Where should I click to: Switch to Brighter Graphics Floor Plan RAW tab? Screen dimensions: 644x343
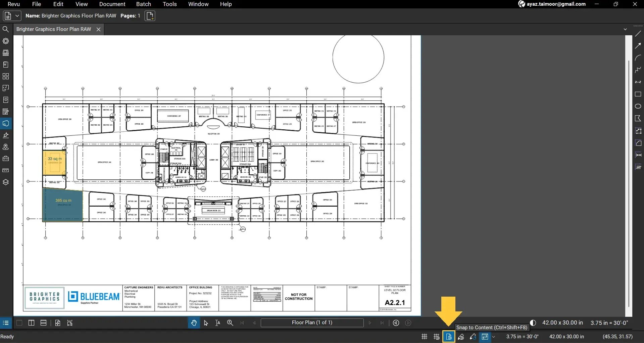pos(54,29)
